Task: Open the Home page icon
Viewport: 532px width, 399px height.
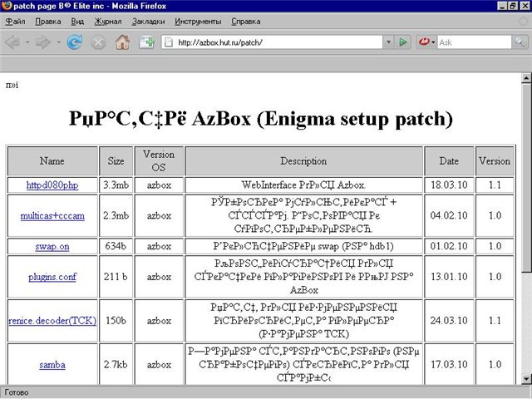Action: tap(122, 42)
